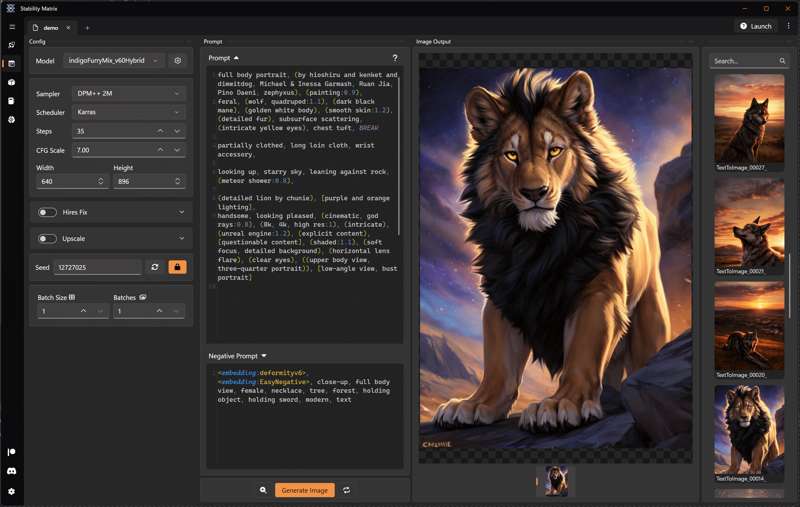800x507 pixels.
Task: Enable the Hires Fix switch
Action: (x=47, y=212)
